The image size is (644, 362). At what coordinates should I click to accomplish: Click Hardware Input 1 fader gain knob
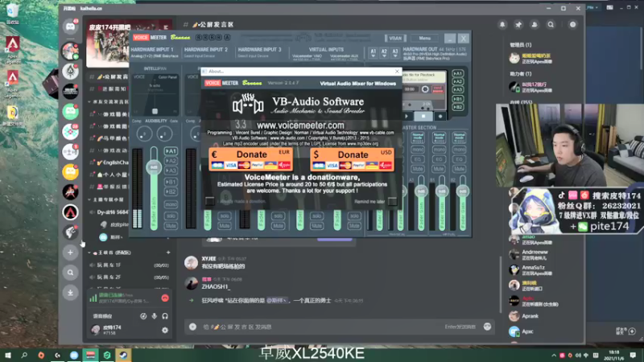(x=154, y=167)
